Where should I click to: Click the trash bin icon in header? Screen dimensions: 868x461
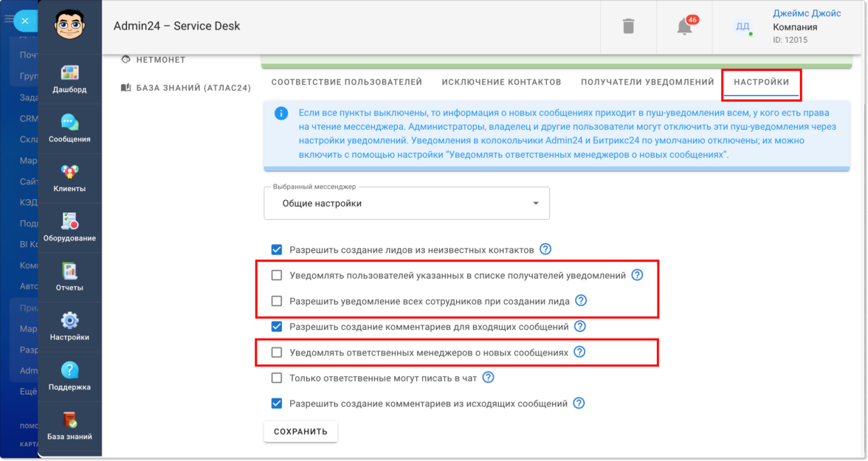coord(628,27)
